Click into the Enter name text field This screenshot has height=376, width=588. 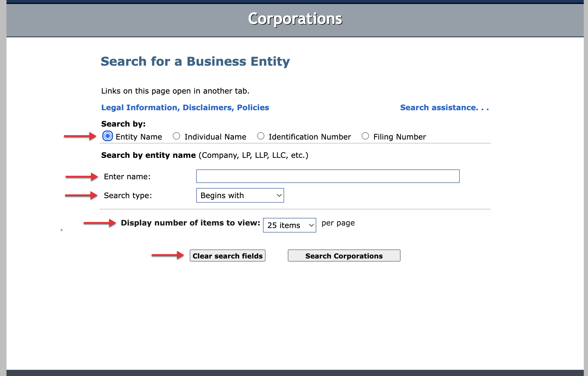[x=328, y=176]
